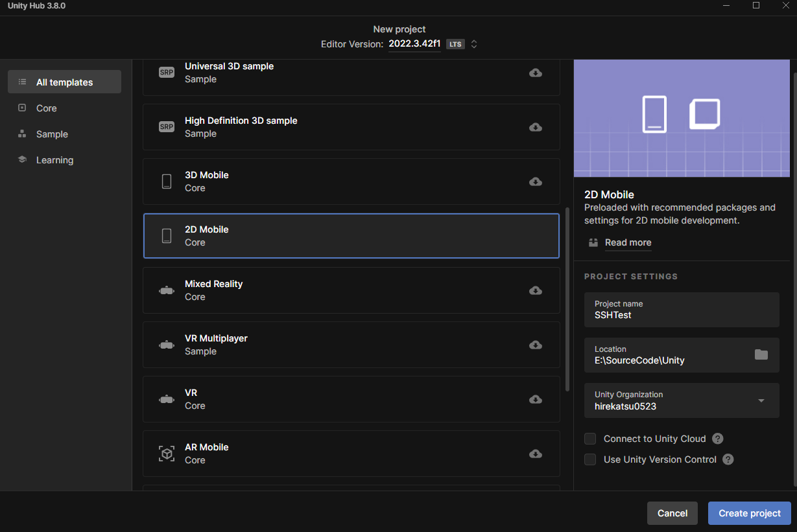Viewport: 797px width, 532px height.
Task: Click the Core category icon
Action: tap(23, 108)
